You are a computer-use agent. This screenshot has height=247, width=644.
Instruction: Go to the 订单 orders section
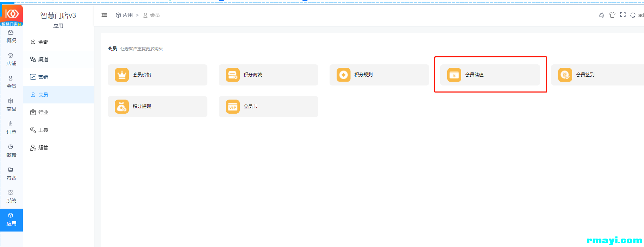(11, 128)
